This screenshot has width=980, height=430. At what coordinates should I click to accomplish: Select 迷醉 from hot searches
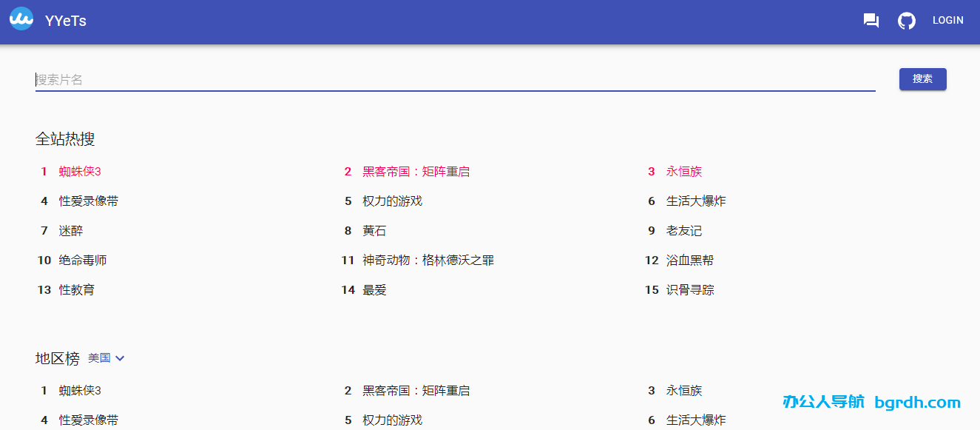click(x=71, y=231)
